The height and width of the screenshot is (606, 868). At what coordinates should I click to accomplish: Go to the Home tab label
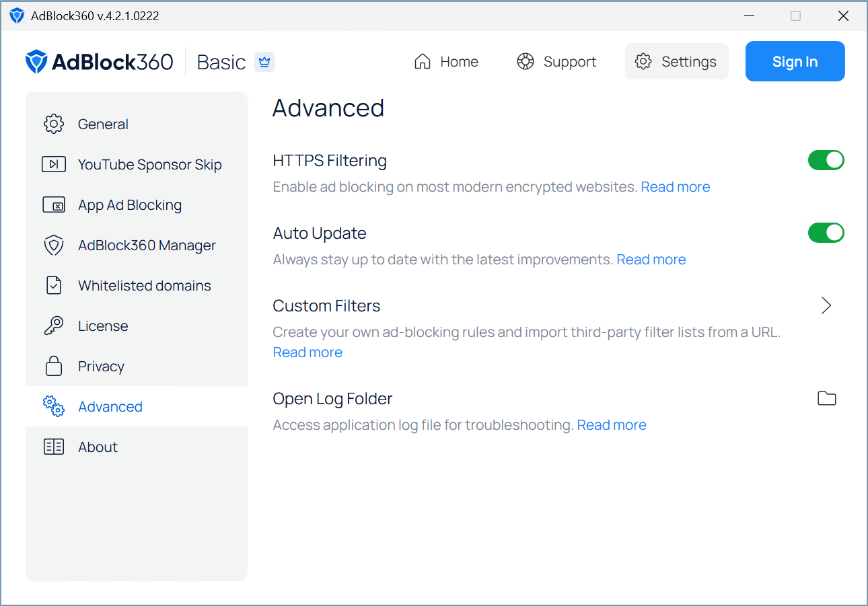[x=460, y=61]
